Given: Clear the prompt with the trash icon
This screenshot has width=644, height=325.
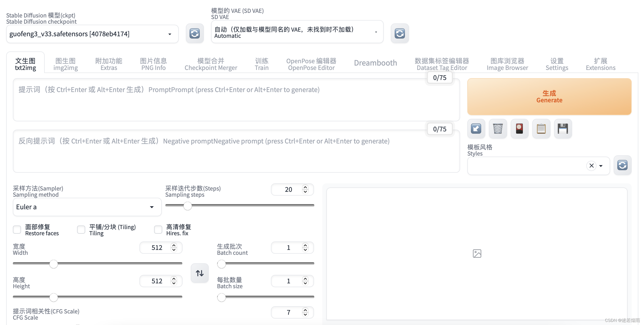Looking at the screenshot, I should tap(498, 129).
